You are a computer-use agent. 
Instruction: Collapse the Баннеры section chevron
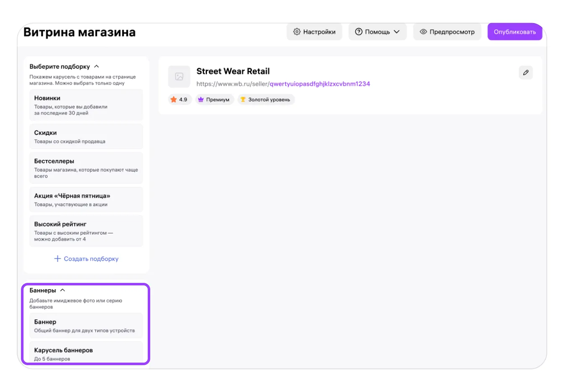pos(63,290)
